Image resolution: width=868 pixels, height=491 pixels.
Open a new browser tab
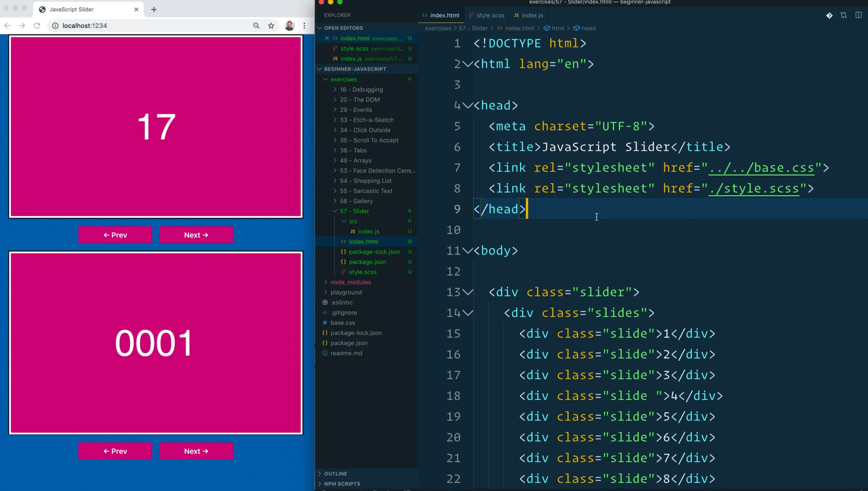coord(154,10)
